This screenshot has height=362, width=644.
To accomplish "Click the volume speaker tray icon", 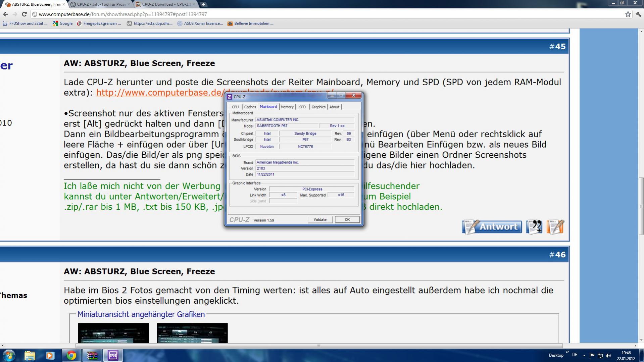I will (608, 356).
